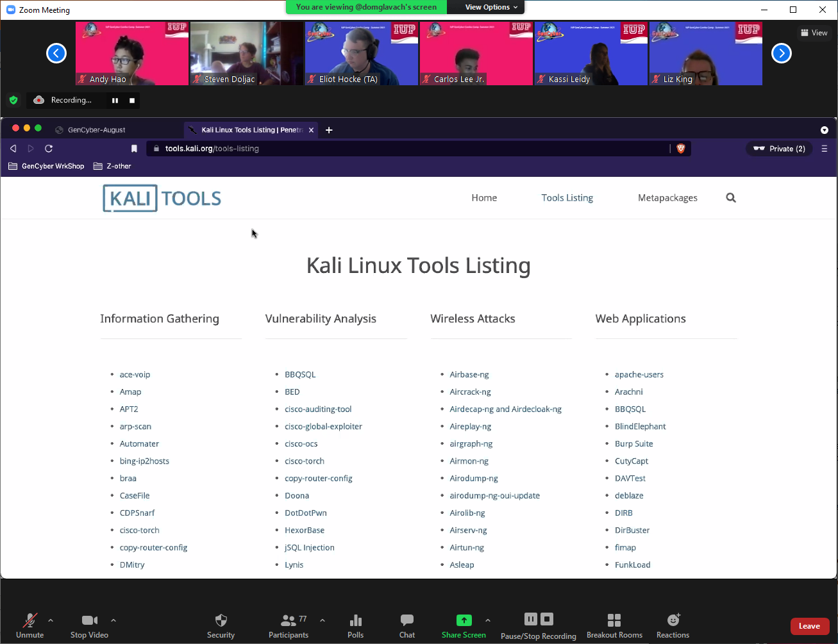This screenshot has height=644, width=838.
Task: Open the DirBuster tool link
Action: pos(632,530)
